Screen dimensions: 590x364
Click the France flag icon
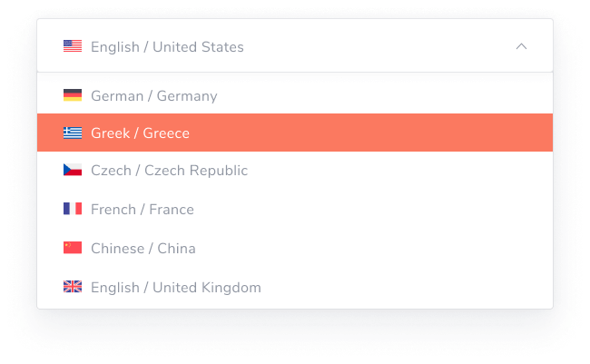(x=73, y=210)
